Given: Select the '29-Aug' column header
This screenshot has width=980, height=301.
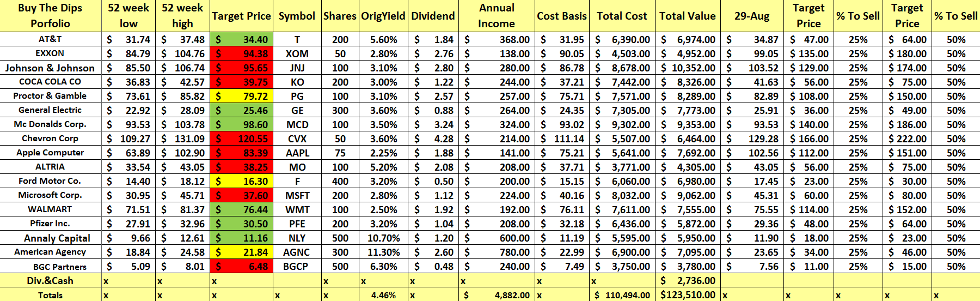Looking at the screenshot, I should pyautogui.click(x=752, y=16).
